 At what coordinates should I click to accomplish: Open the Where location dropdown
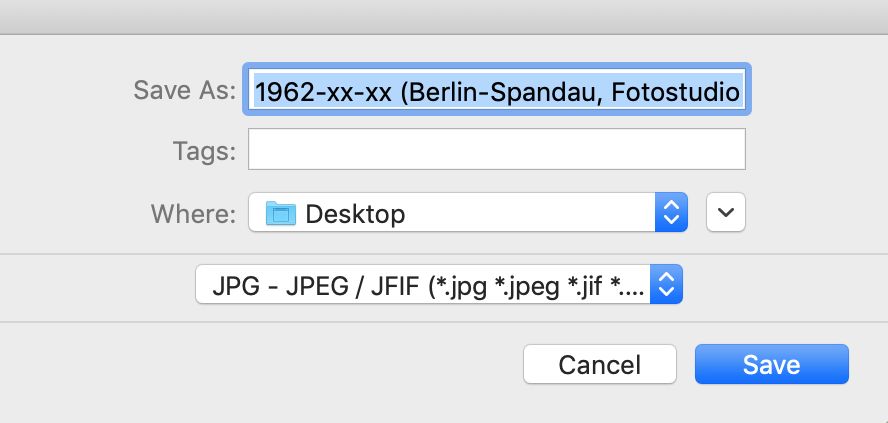(467, 212)
